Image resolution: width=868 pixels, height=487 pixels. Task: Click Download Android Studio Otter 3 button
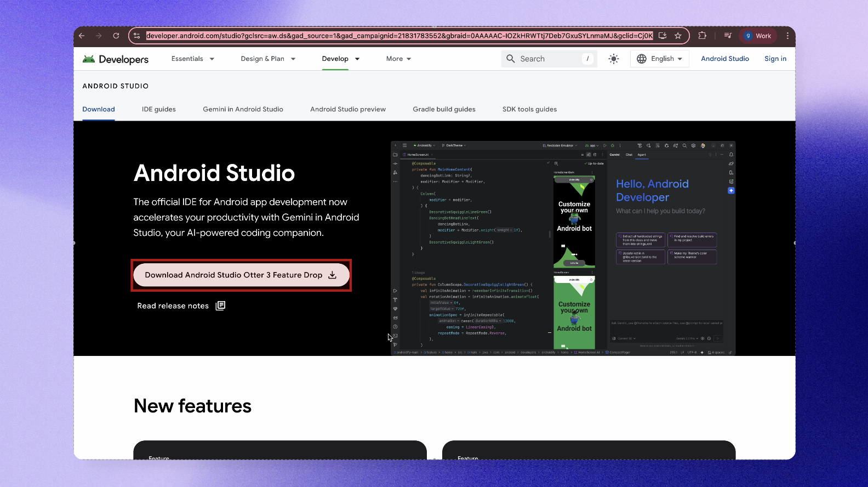241,275
